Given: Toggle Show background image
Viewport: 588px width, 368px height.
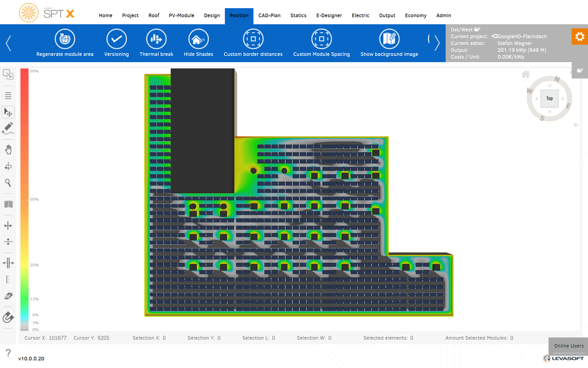Looking at the screenshot, I should (389, 39).
